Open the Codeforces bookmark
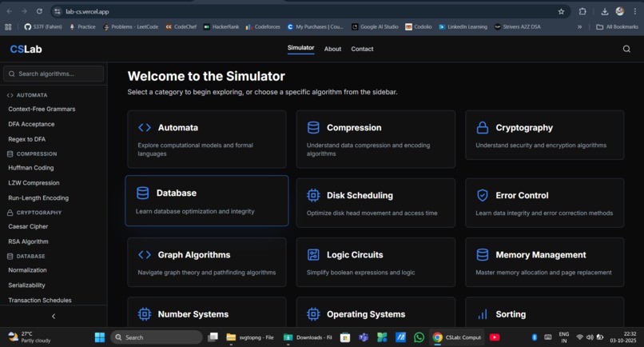Image resolution: width=644 pixels, height=347 pixels. [263, 26]
